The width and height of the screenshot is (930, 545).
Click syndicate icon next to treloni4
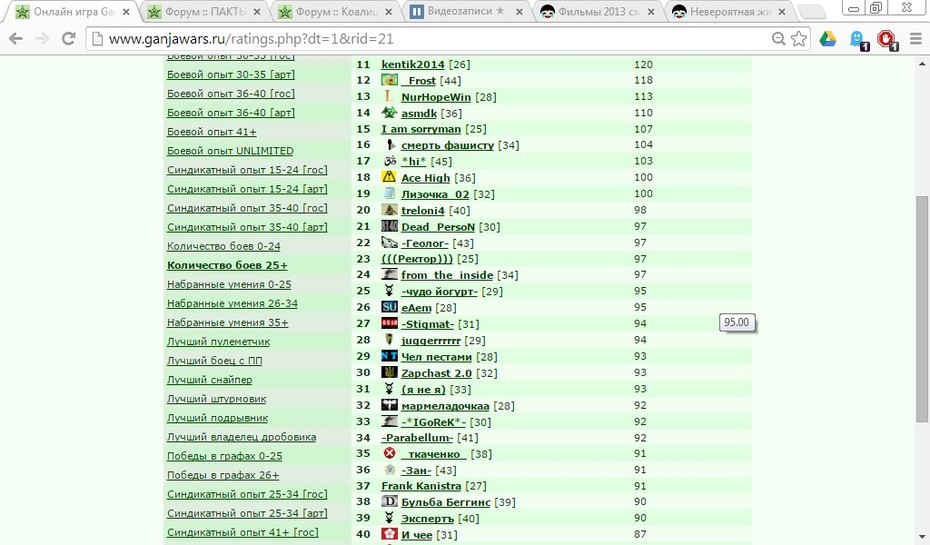point(389,209)
